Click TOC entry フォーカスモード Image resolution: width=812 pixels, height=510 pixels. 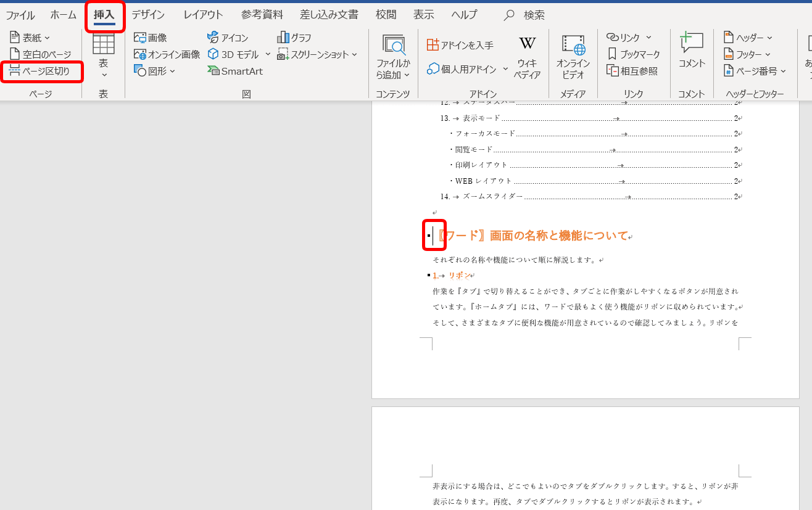pyautogui.click(x=485, y=134)
